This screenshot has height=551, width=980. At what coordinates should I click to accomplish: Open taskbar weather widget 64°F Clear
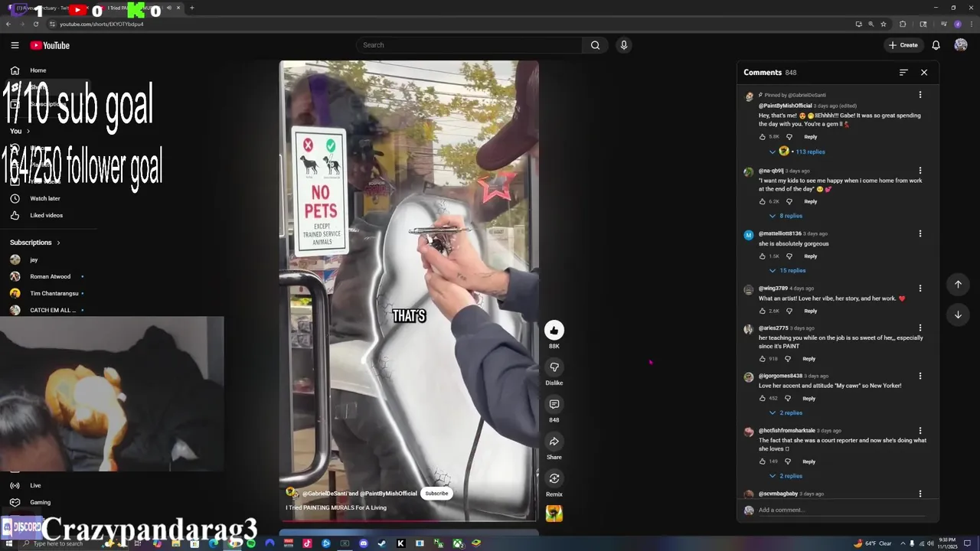point(874,543)
